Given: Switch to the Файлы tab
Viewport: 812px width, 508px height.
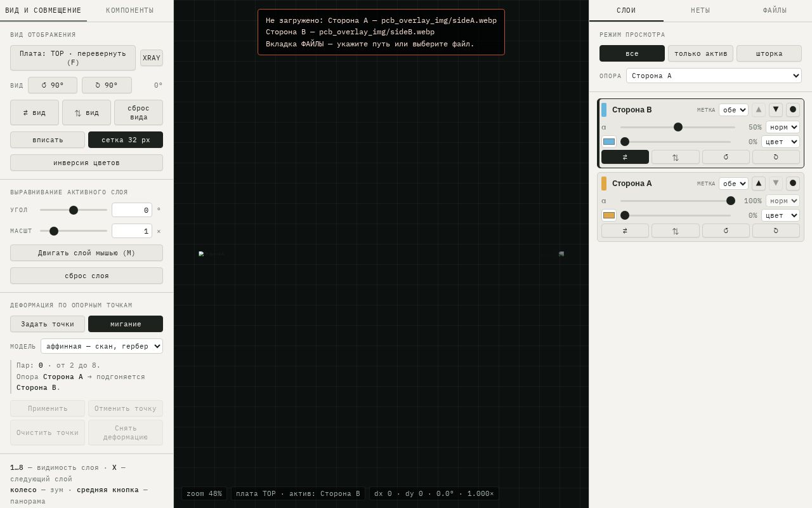Looking at the screenshot, I should click(x=775, y=11).
